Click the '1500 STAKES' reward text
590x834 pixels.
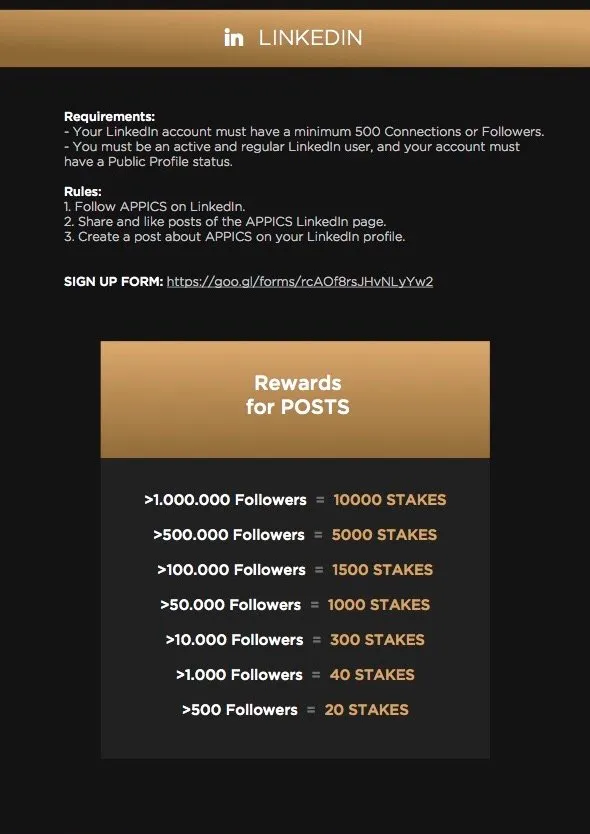pos(382,570)
